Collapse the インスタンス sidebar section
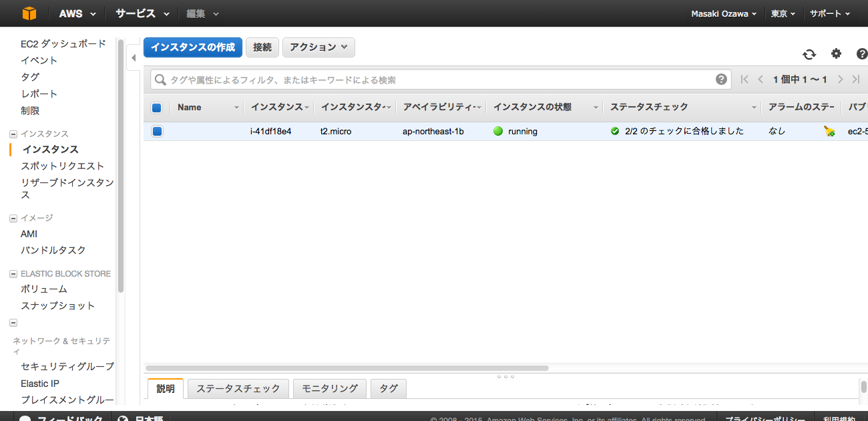This screenshot has width=868, height=421. [13, 134]
